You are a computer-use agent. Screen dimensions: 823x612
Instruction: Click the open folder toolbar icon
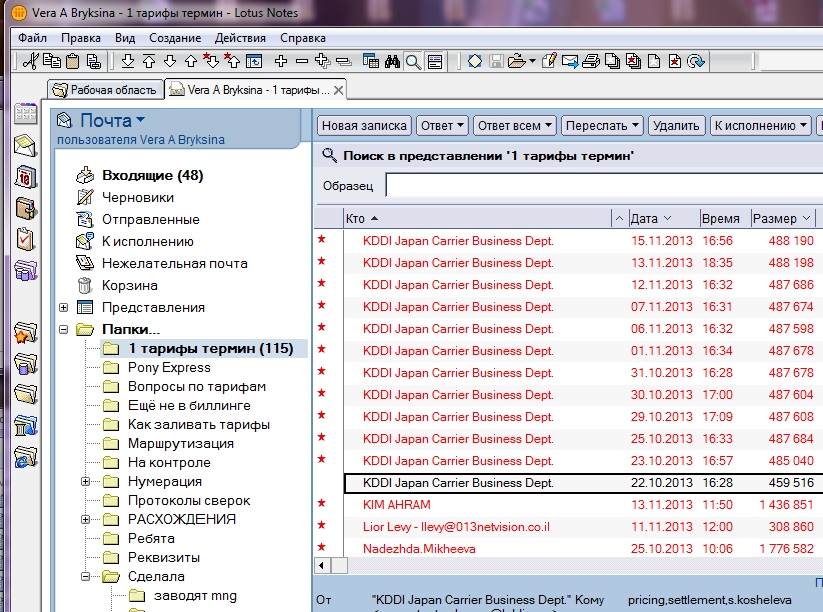pyautogui.click(x=516, y=61)
